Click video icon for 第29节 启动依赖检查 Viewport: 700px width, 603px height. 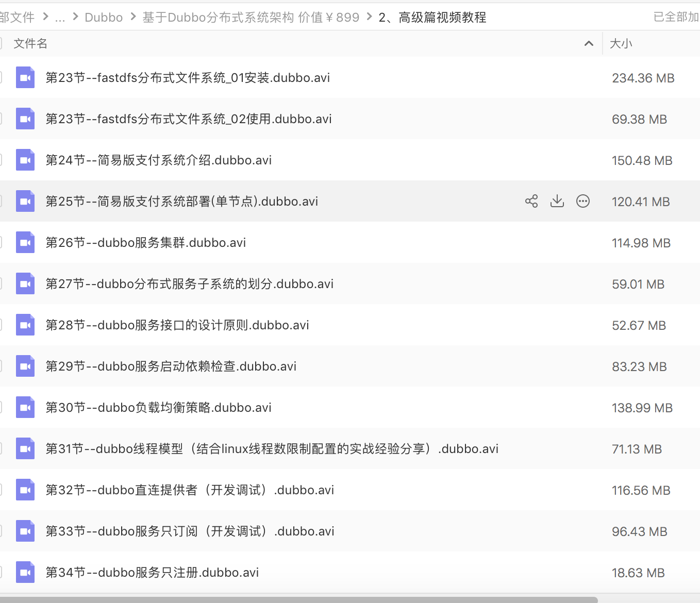[x=25, y=366]
